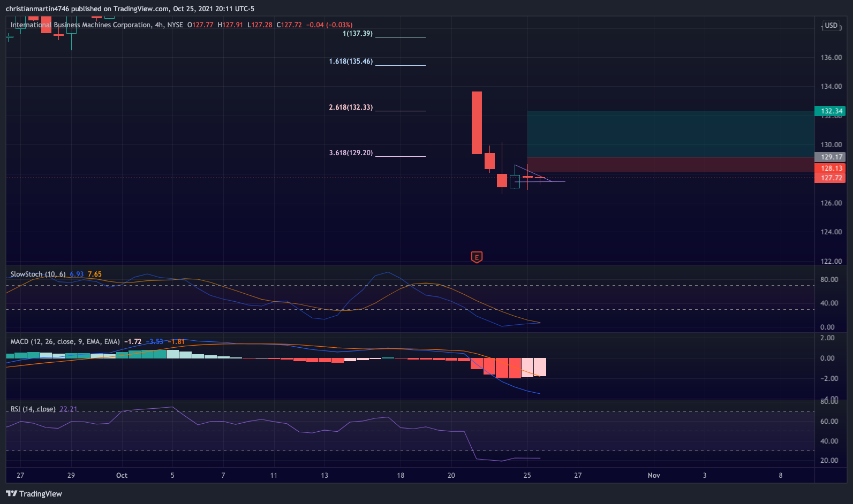Select the MACD (12, 26, close, 9) legend
Viewport: 853px width, 504px height.
coord(65,341)
